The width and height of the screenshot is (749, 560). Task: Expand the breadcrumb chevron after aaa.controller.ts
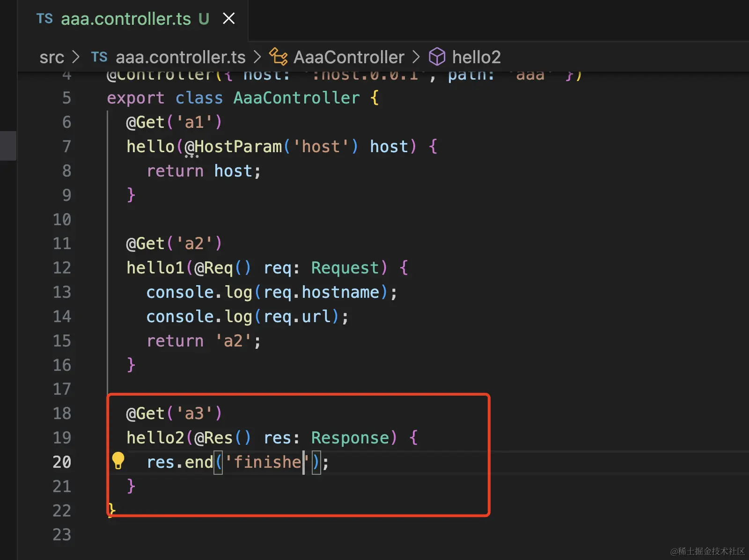(257, 57)
